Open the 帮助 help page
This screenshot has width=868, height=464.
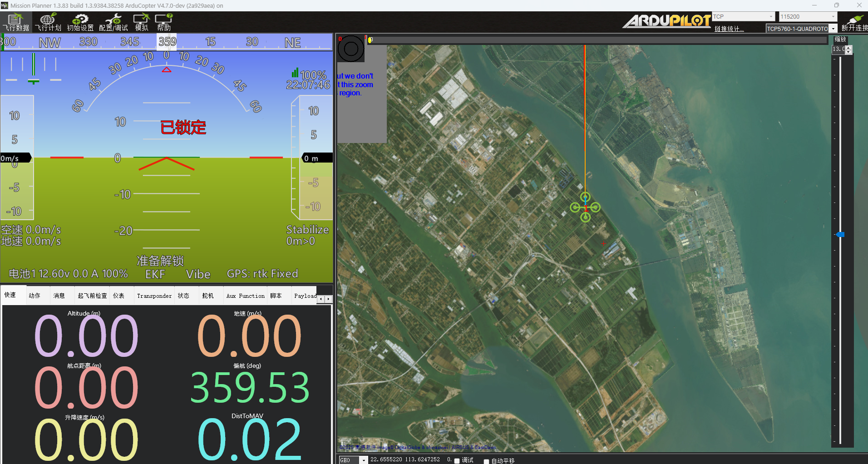click(x=164, y=22)
